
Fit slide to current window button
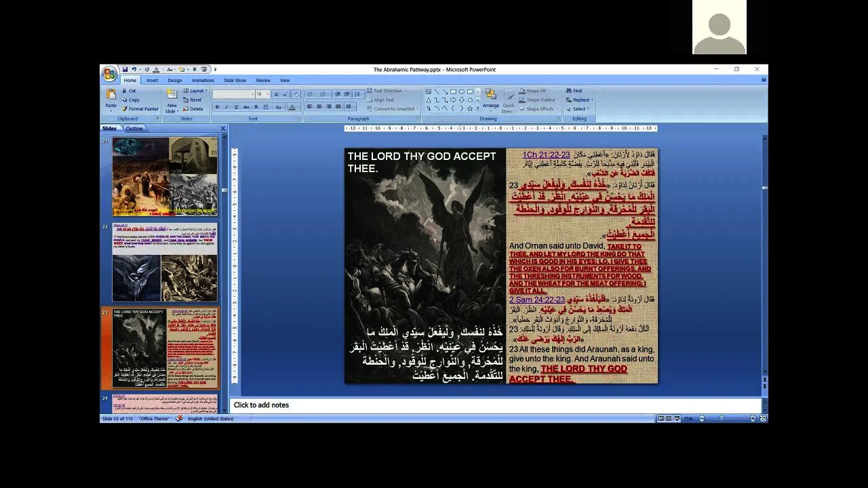[x=763, y=419]
